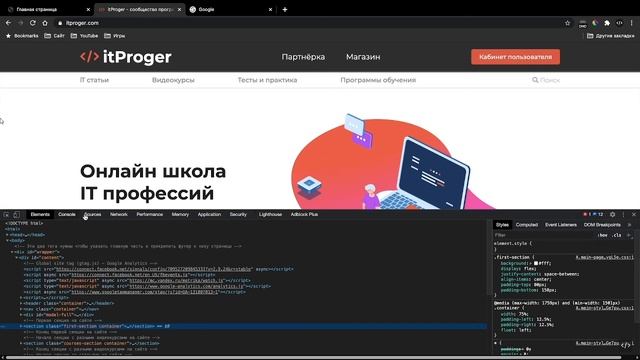Go to the browser home page
Image resolution: width=640 pixels, height=360 pixels.
pos(45,23)
